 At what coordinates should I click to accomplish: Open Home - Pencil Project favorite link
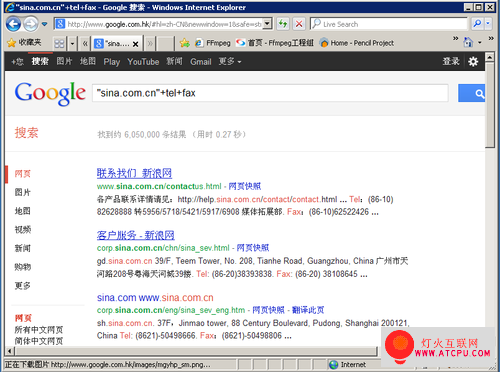356,43
